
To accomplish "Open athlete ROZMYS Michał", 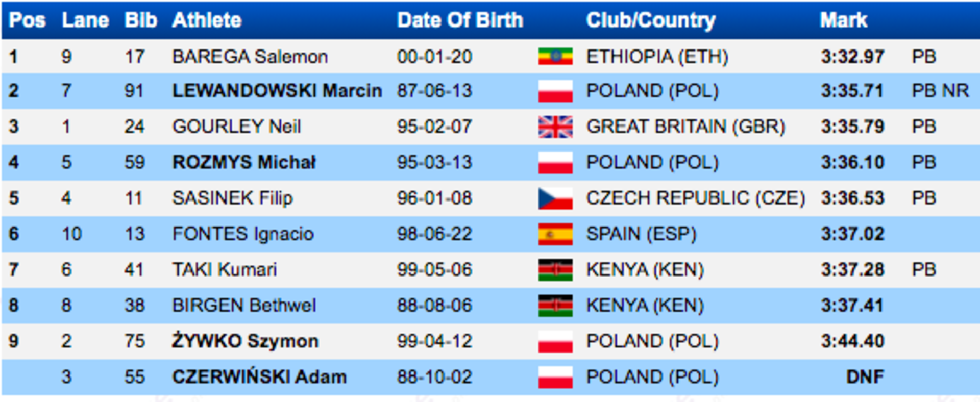I will (x=244, y=162).
